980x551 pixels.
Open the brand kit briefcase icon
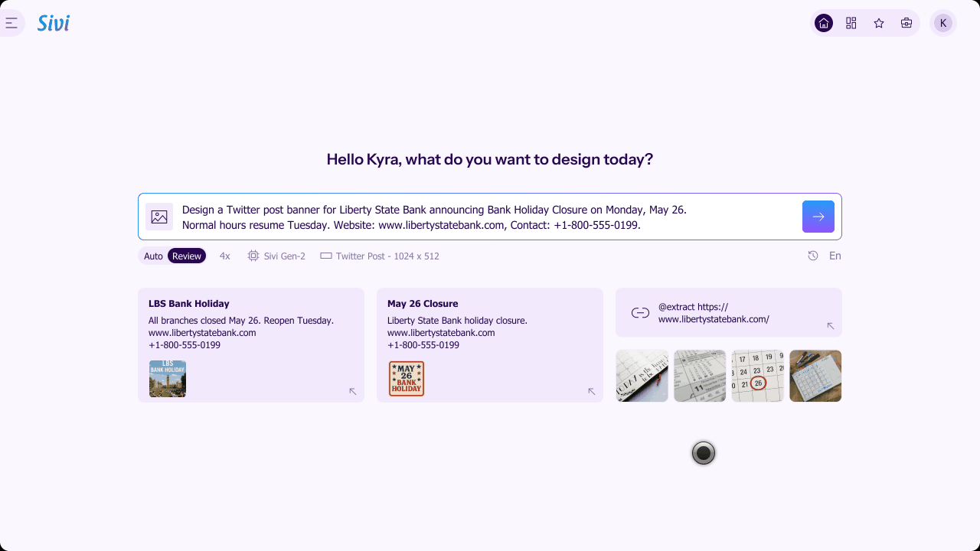906,23
